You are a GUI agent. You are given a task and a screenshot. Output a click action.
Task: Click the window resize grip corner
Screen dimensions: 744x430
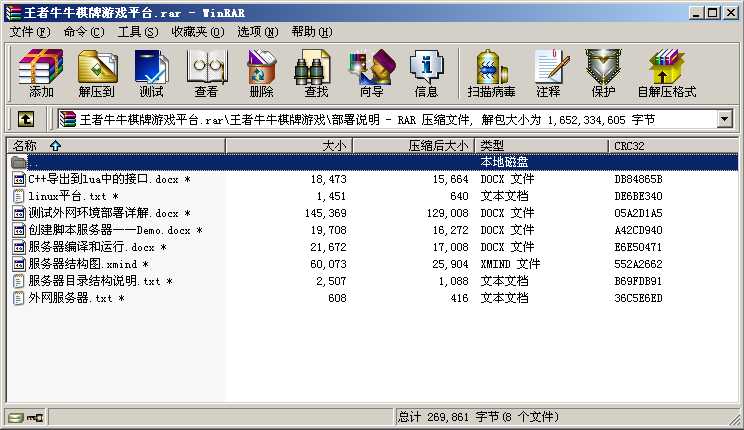coord(734,419)
